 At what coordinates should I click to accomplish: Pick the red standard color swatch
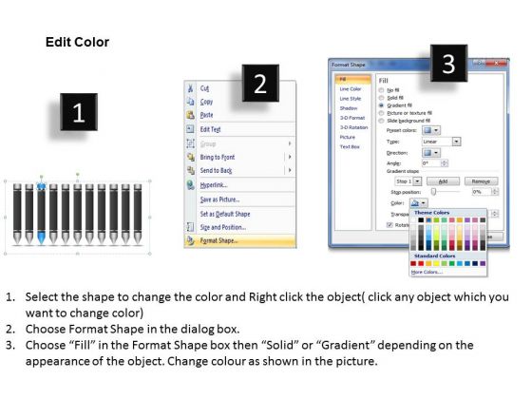pyautogui.click(x=421, y=263)
